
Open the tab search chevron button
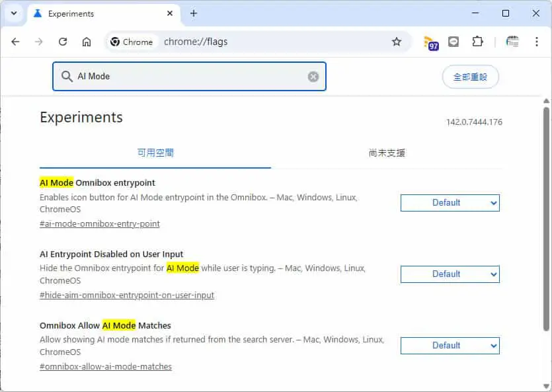14,13
